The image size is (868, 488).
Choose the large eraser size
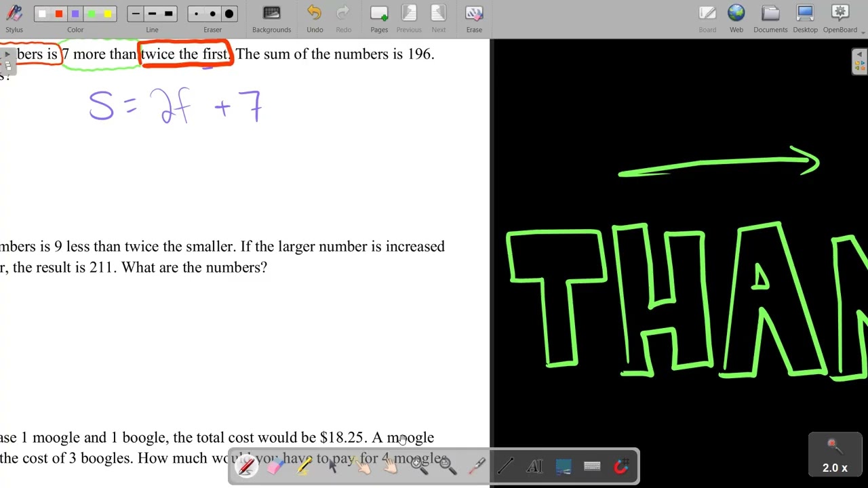[x=229, y=14]
